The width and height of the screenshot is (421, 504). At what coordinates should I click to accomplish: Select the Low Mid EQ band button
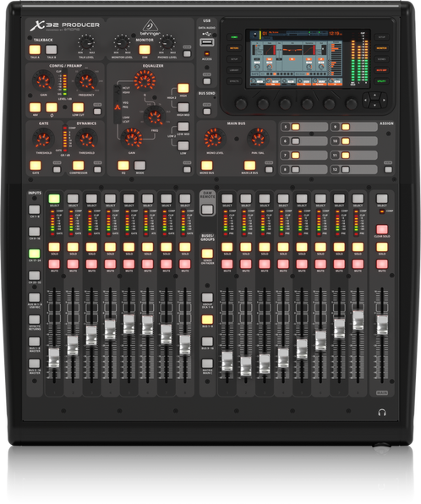tap(183, 126)
